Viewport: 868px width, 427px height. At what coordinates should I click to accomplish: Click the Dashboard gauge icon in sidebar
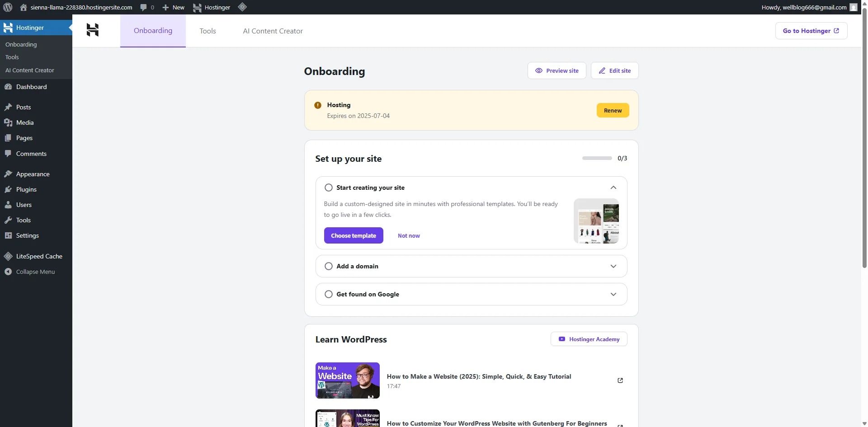(x=8, y=87)
